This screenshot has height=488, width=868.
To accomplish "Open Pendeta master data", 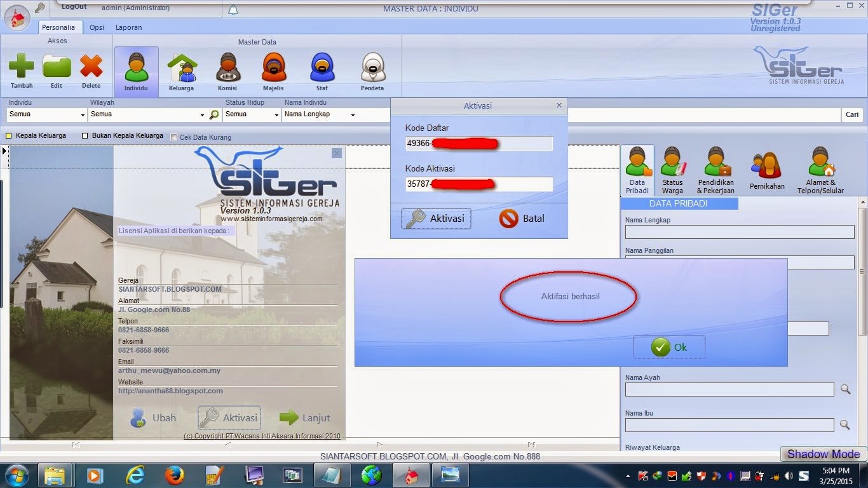I will [x=372, y=71].
